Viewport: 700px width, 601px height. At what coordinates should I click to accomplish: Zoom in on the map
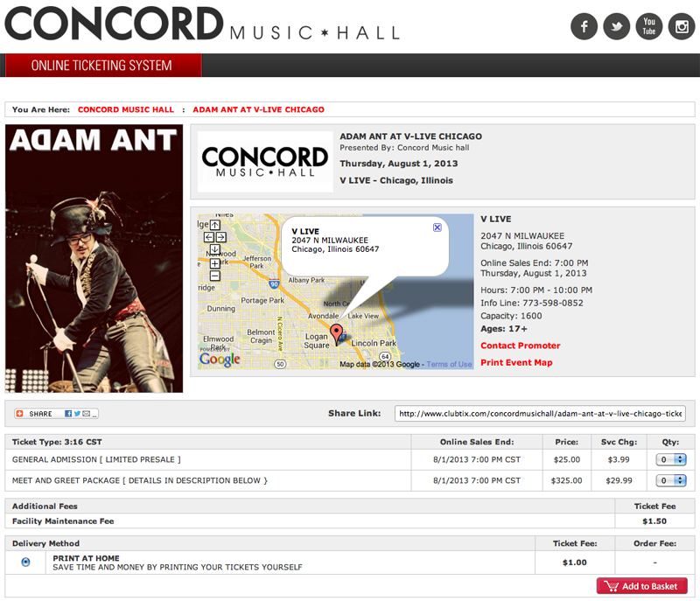tap(215, 262)
